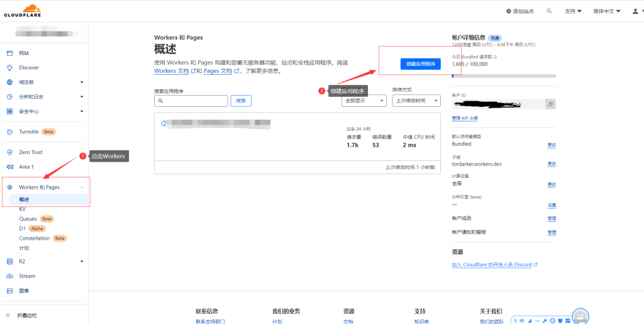Click the 1,695 / 100,000 request count
Viewport: 644px width, 324px height.
(x=470, y=64)
